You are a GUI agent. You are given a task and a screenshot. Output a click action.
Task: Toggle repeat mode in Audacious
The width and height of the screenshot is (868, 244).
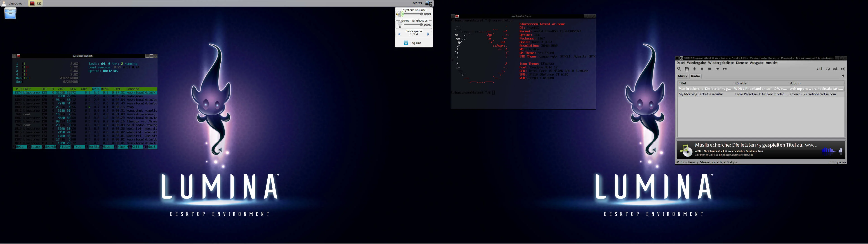[x=828, y=69]
